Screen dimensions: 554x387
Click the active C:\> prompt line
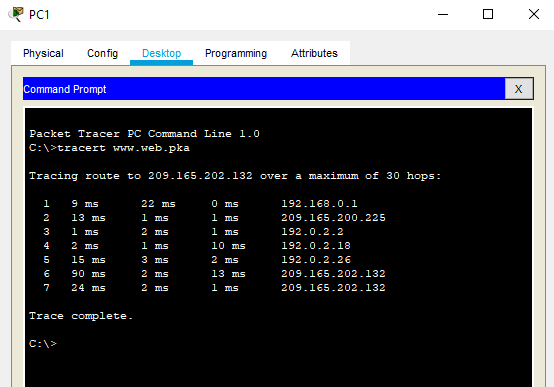click(x=43, y=344)
